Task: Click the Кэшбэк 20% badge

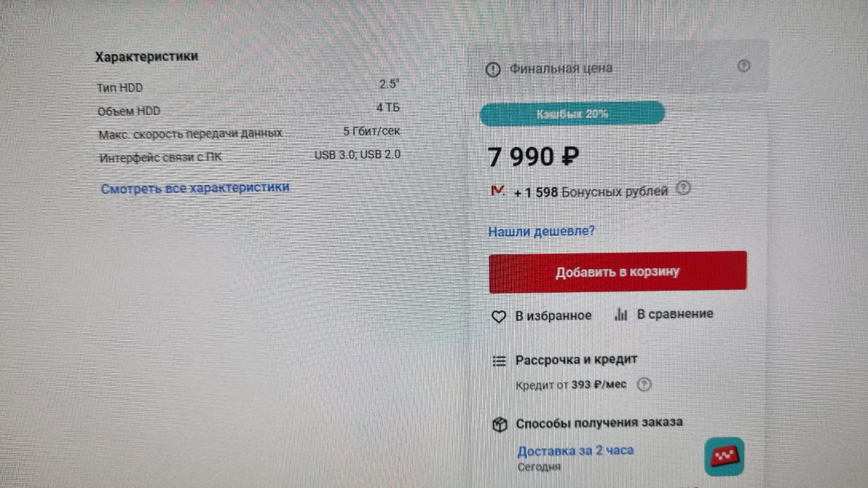Action: (x=572, y=114)
